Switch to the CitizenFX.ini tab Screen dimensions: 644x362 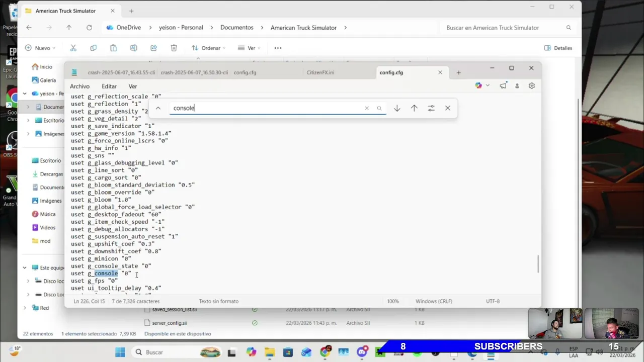(320, 72)
